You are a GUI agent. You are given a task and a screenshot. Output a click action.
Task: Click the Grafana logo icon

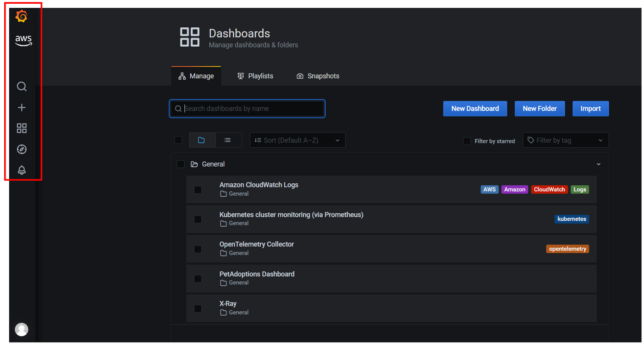[x=21, y=17]
